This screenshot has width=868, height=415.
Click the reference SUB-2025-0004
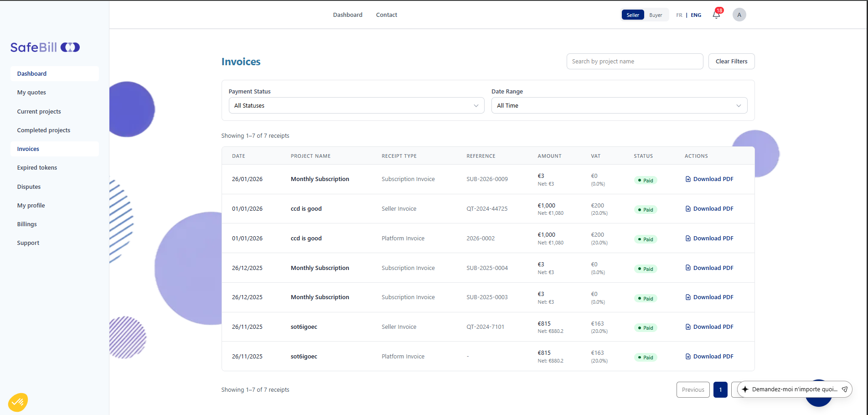[x=487, y=268]
